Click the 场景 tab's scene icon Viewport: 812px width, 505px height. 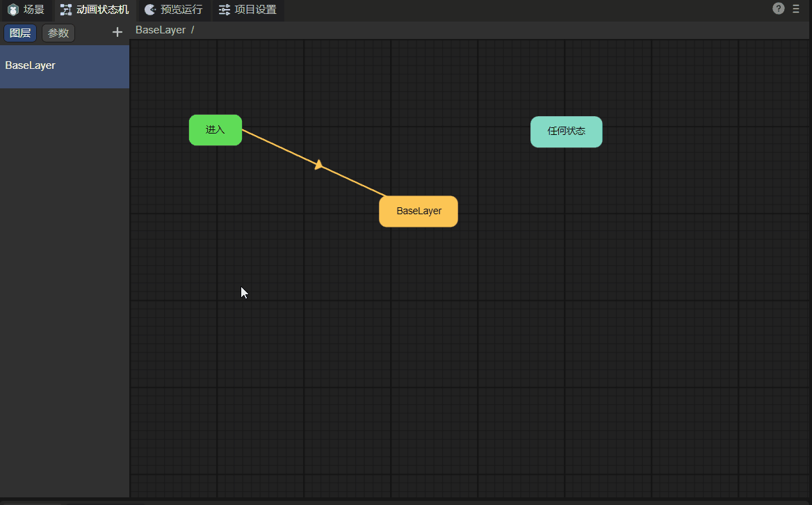(13, 10)
